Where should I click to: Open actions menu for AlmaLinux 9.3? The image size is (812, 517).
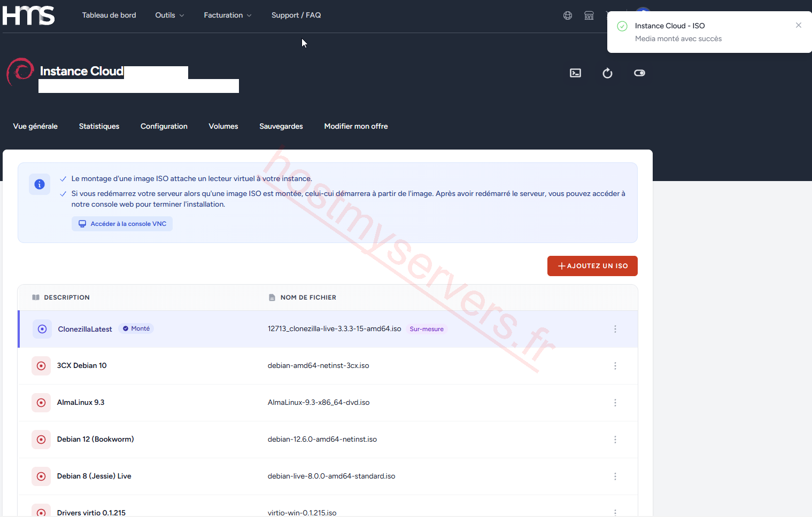615,403
